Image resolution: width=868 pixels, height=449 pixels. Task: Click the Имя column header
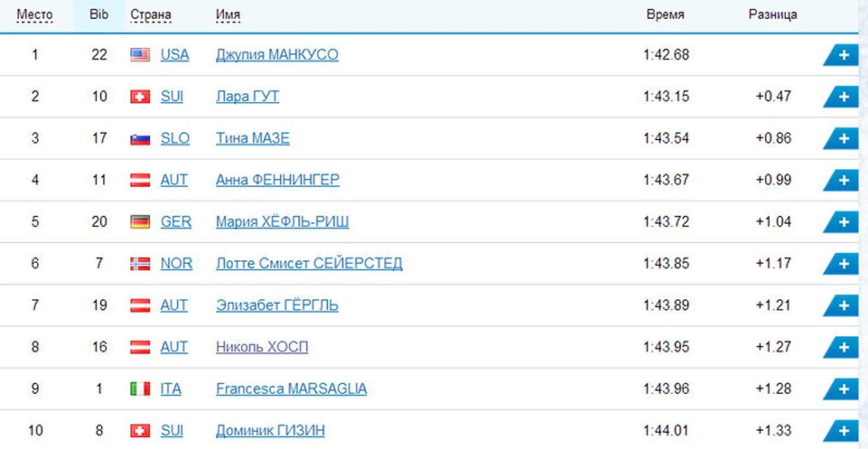coord(228,15)
